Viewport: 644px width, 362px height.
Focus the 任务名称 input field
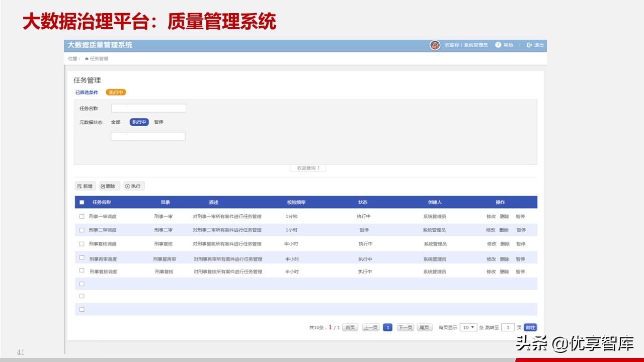tap(149, 108)
